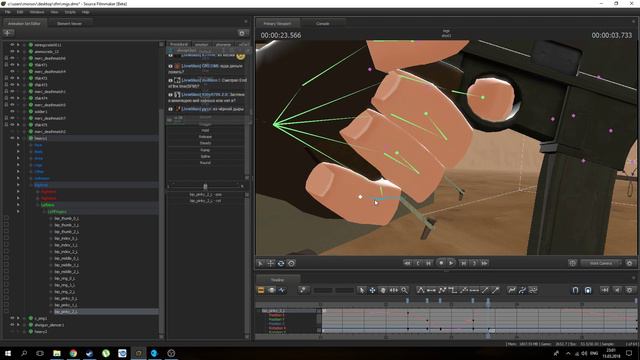Screen dimensions: 640x360
Task: Switch timeline to Motion Editor mode
Action: [271, 290]
